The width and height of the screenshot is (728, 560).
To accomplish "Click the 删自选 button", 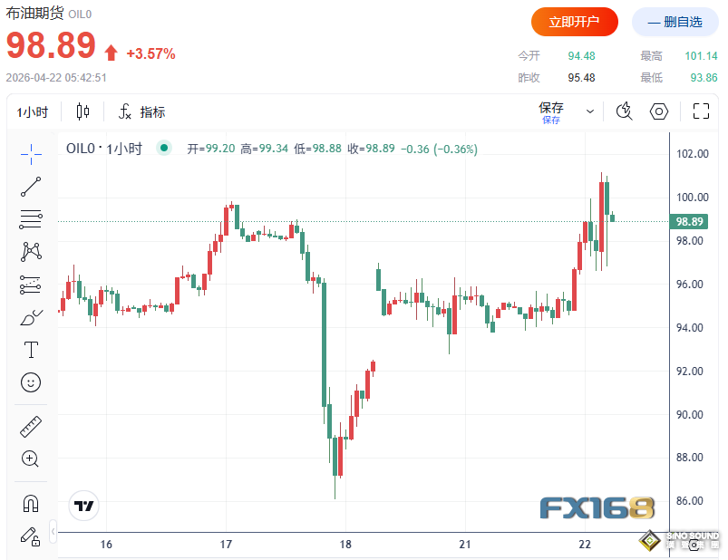I will (675, 22).
